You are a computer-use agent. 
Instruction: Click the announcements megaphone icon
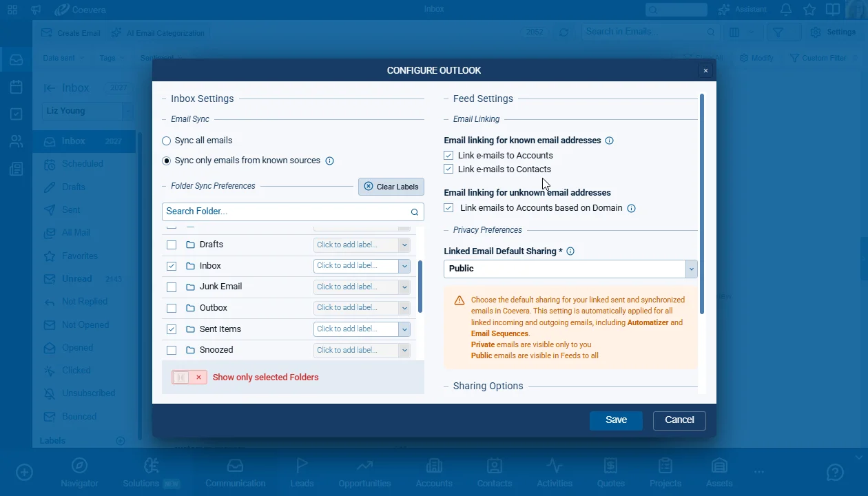[x=36, y=10]
